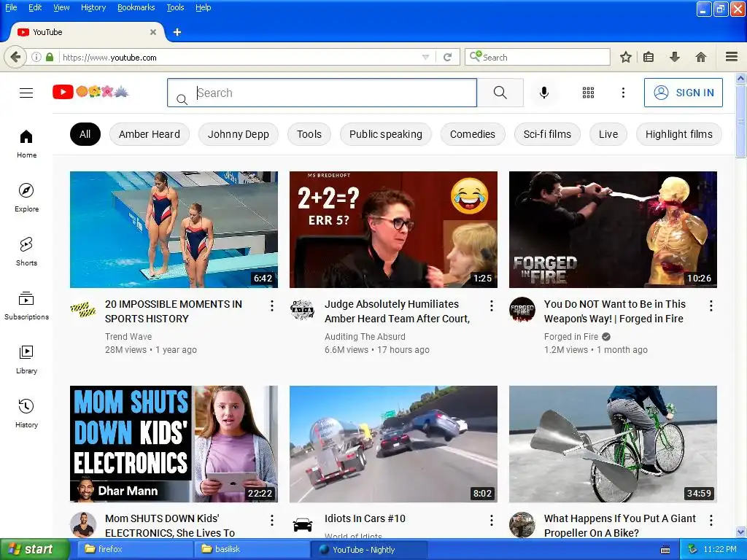
Task: Open the Edit menu
Action: pos(35,7)
